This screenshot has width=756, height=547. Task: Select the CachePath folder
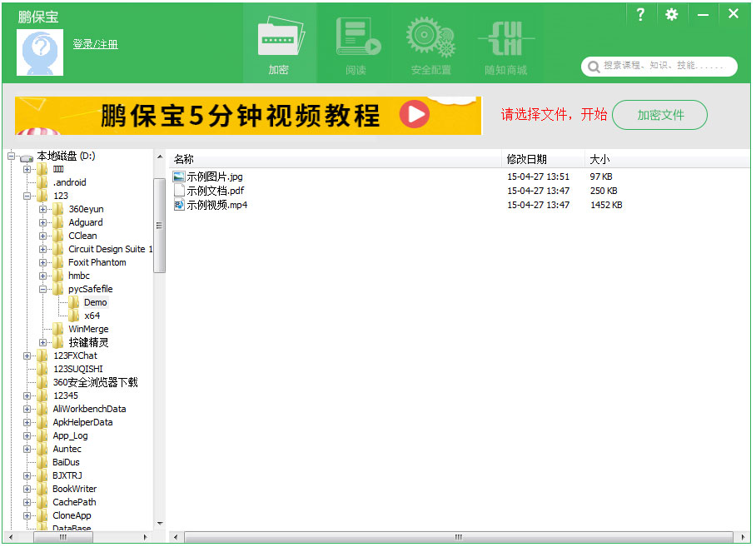point(74,502)
